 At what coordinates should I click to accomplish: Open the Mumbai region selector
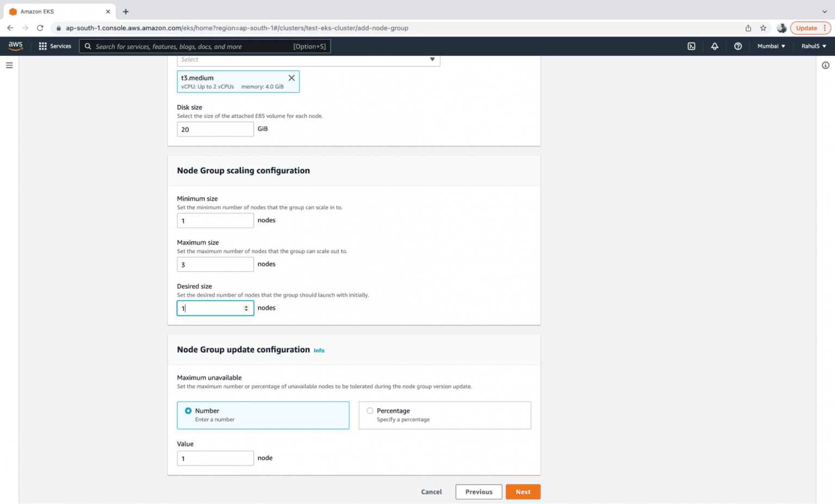771,46
